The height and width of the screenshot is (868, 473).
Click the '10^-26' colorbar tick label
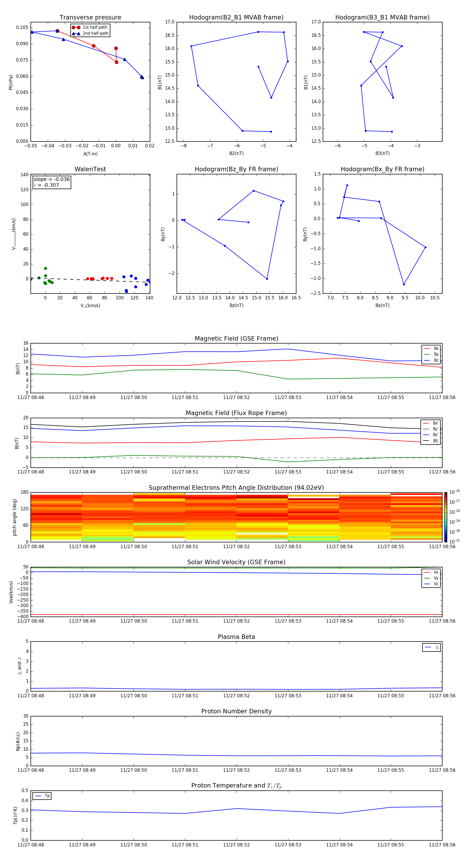[455, 492]
